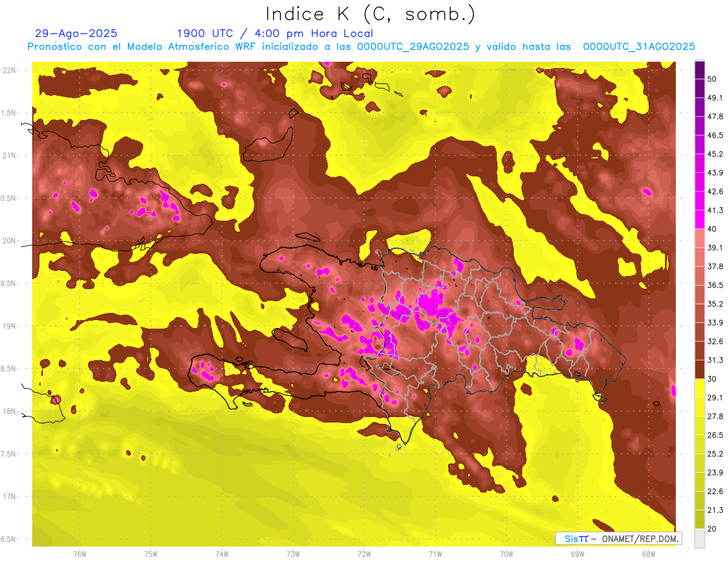Click the colorbar value '32.6'
This screenshot has height=562, width=728.
[715, 341]
